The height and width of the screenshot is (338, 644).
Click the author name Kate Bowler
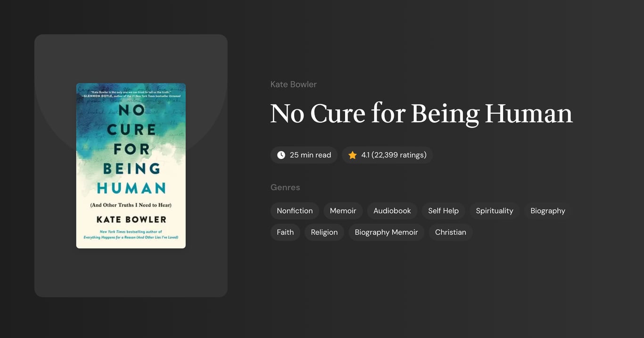pyautogui.click(x=293, y=84)
